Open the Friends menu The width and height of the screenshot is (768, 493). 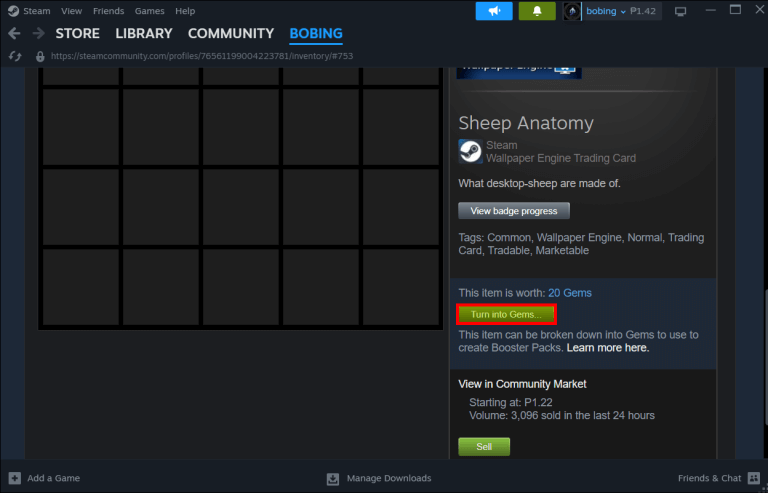(108, 11)
